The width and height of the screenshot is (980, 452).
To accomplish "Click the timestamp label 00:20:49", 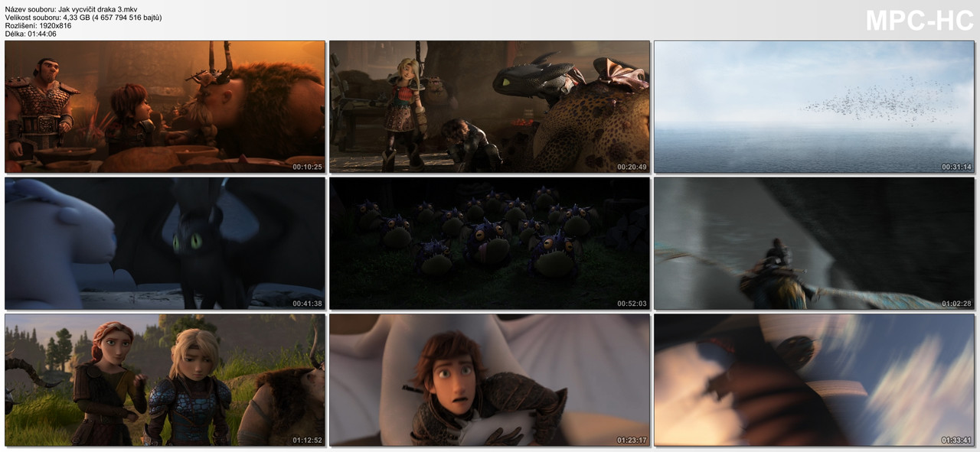I will click(x=632, y=167).
